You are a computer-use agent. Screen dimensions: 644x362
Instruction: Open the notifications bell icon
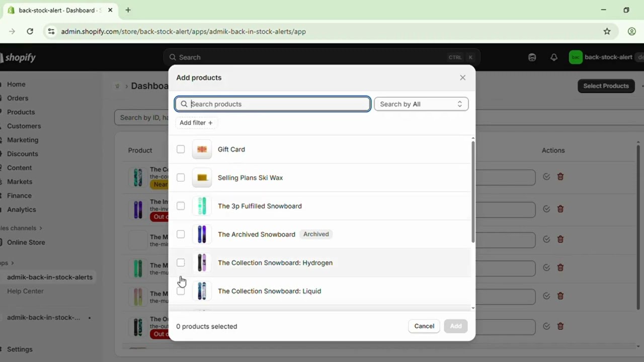coord(554,57)
